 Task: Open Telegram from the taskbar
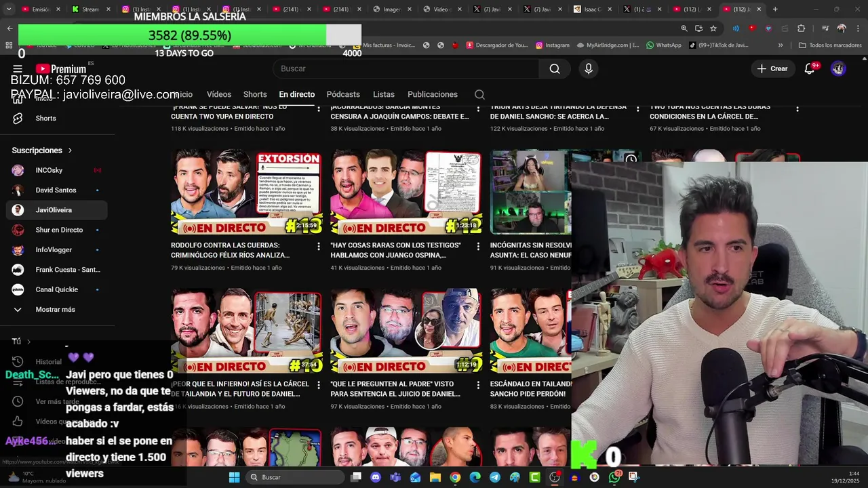click(x=495, y=477)
